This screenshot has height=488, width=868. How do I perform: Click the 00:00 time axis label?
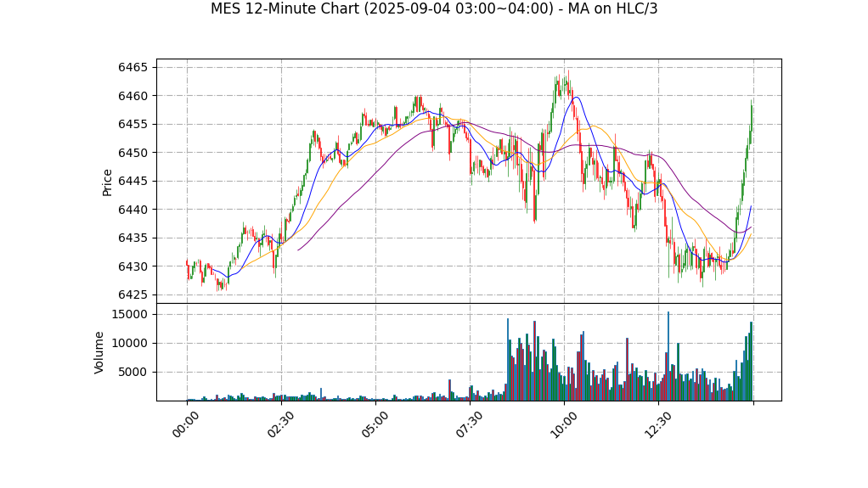[x=185, y=425]
